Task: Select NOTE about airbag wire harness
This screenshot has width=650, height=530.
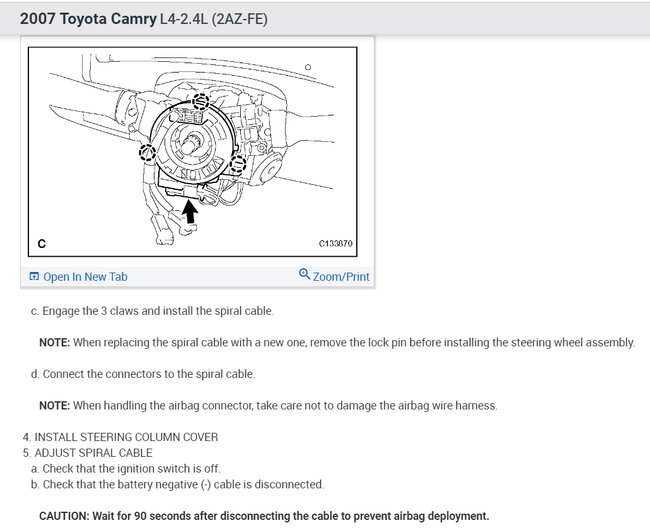Action: point(268,405)
